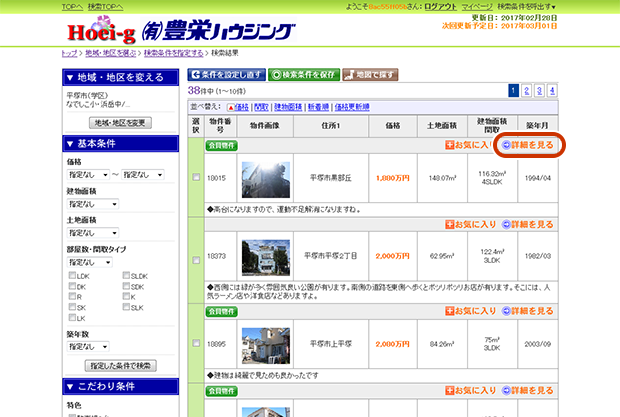The width and height of the screenshot is (620, 417).
Task: Click 会員物件 badge on property 10895
Action: [x=221, y=311]
